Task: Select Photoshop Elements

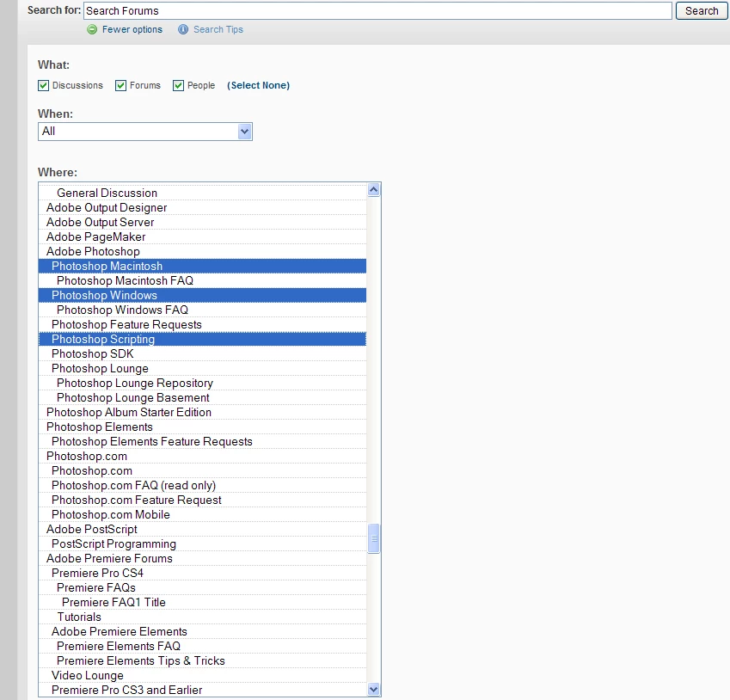Action: coord(203,427)
